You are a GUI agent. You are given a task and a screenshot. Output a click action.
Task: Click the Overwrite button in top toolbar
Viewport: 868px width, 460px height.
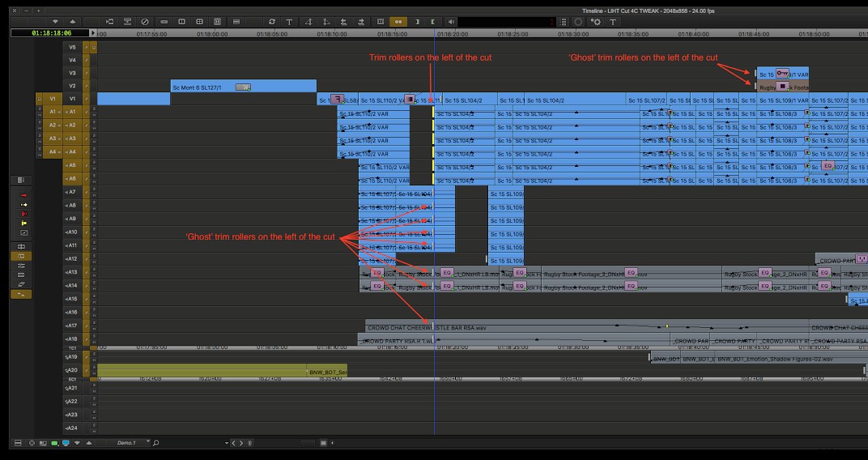(x=127, y=22)
